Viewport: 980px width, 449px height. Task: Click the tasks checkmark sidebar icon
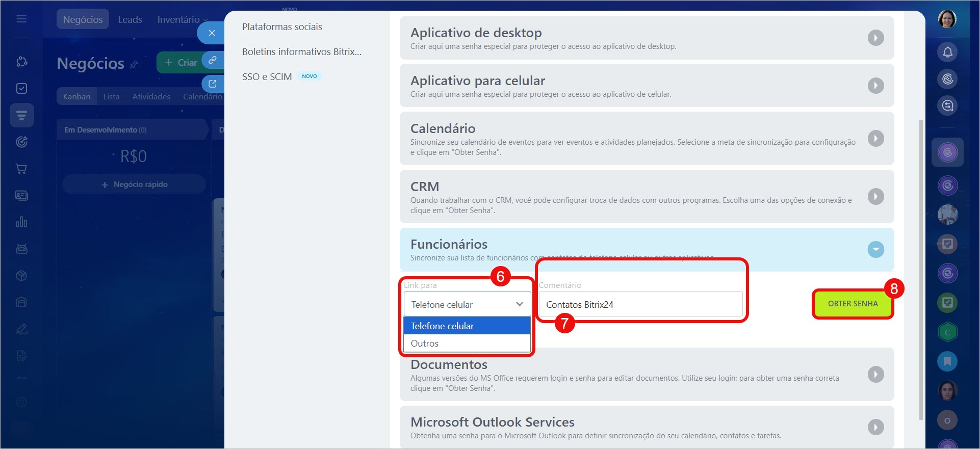pyautogui.click(x=21, y=89)
